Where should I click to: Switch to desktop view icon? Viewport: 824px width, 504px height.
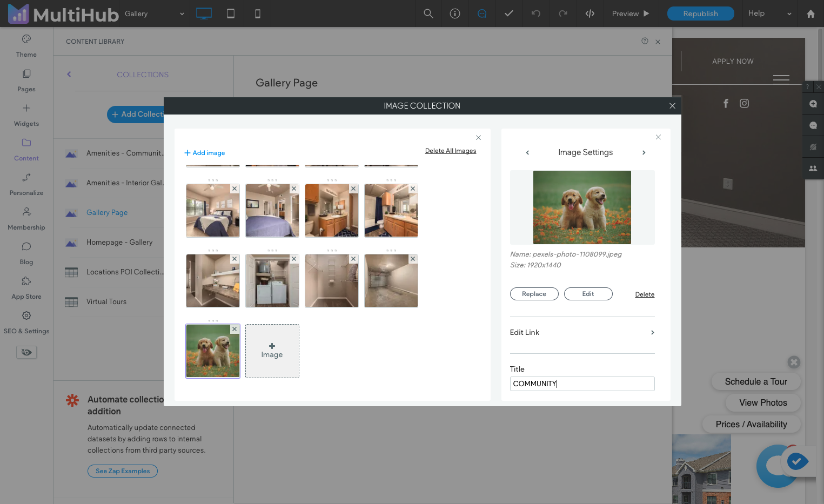tap(204, 14)
